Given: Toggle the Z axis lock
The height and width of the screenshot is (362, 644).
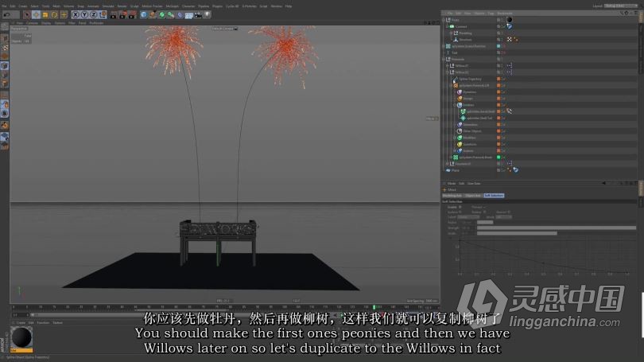Looking at the screenshot, I should click(x=93, y=15).
